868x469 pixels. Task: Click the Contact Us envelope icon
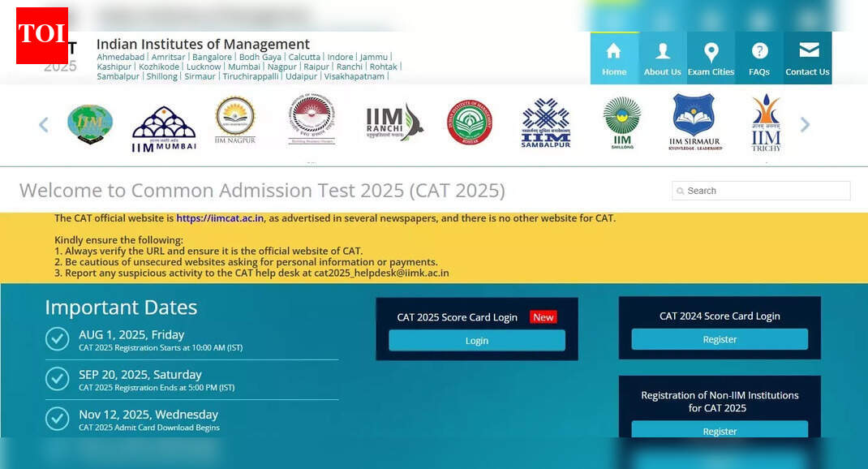click(807, 50)
